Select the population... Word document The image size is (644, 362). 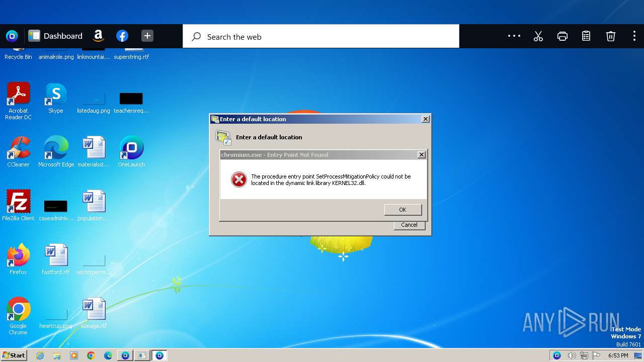tap(94, 206)
